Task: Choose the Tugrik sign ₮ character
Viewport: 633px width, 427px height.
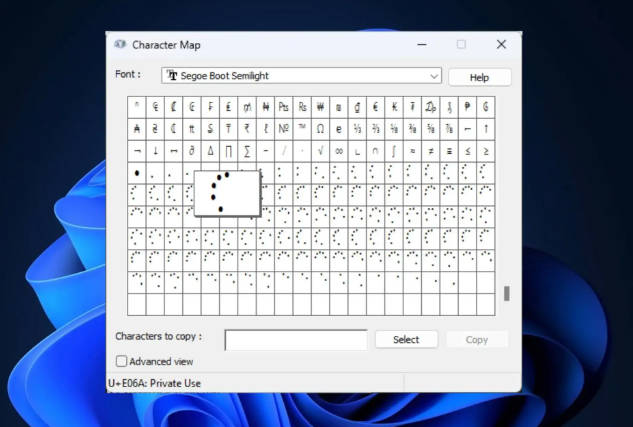Action: pos(412,107)
